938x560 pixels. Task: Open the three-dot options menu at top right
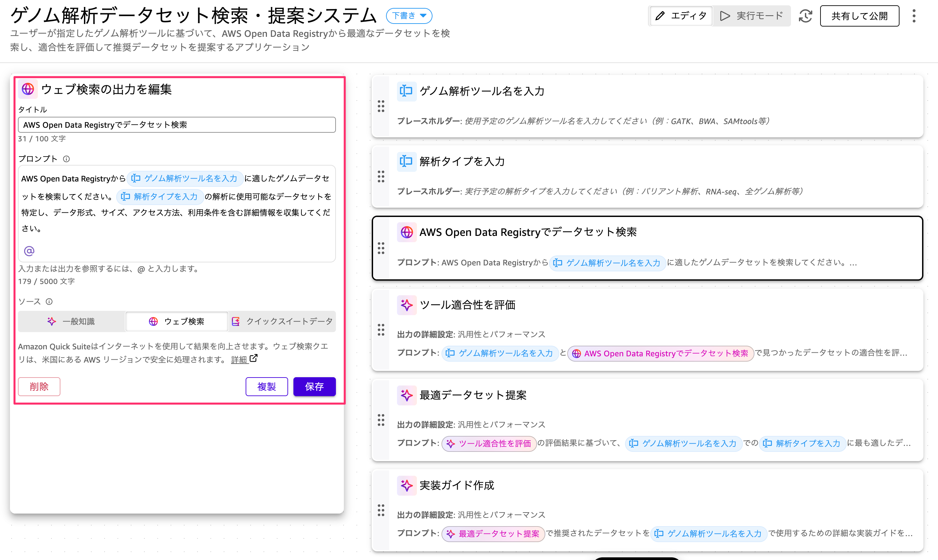pos(914,16)
